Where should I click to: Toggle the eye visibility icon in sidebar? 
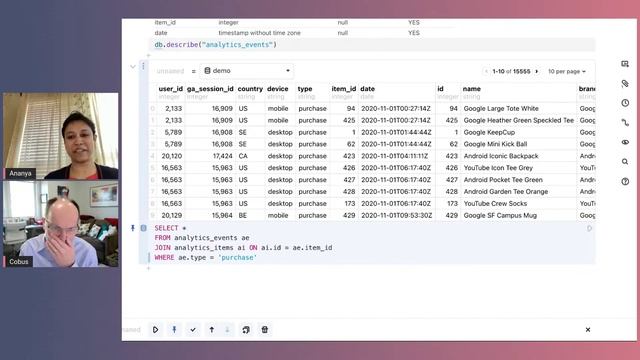click(x=625, y=142)
